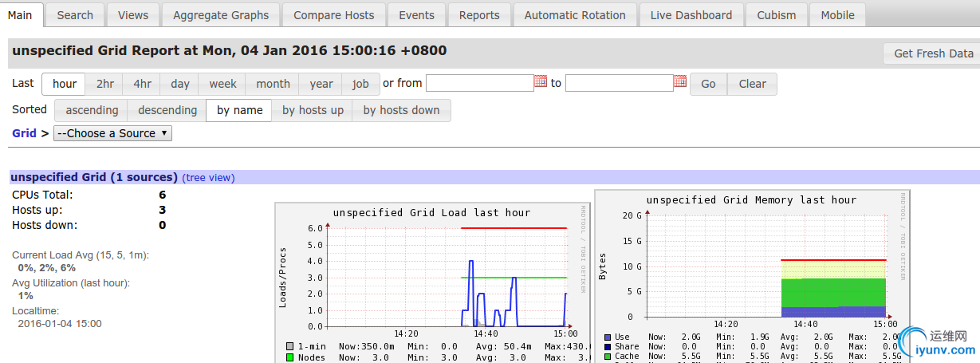Open the Choose a Source dropdown
Image resolution: width=980 pixels, height=363 pixels.
[x=112, y=133]
